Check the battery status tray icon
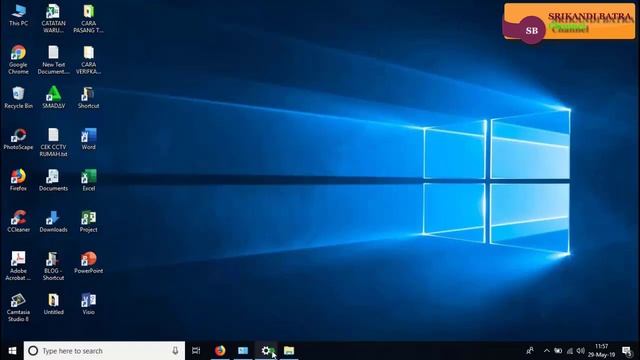This screenshot has width=640, height=360. click(558, 351)
